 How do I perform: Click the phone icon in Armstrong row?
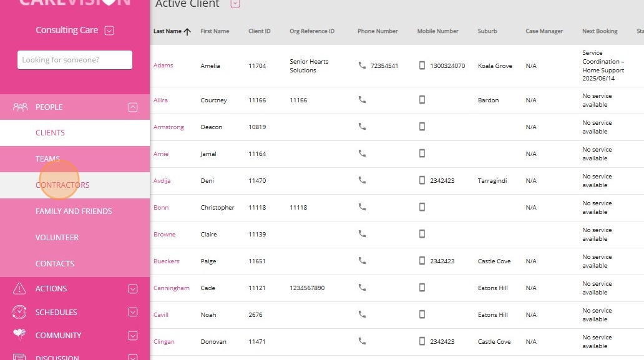point(362,127)
